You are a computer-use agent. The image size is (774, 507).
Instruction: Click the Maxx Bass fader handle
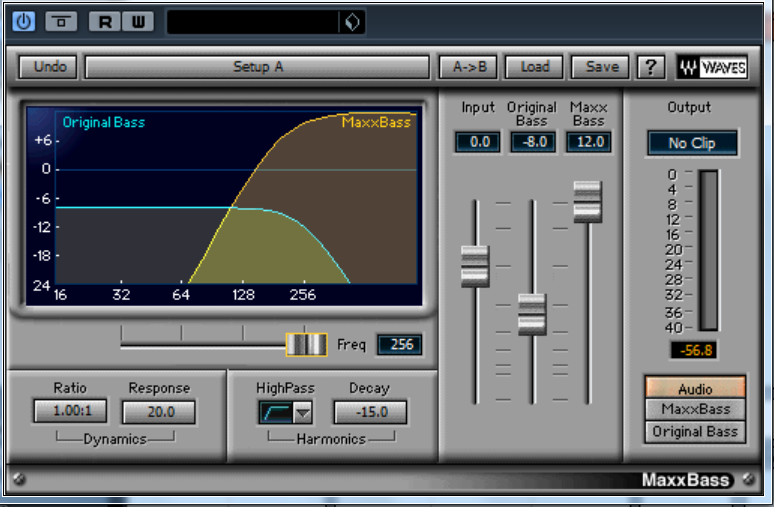[587, 202]
